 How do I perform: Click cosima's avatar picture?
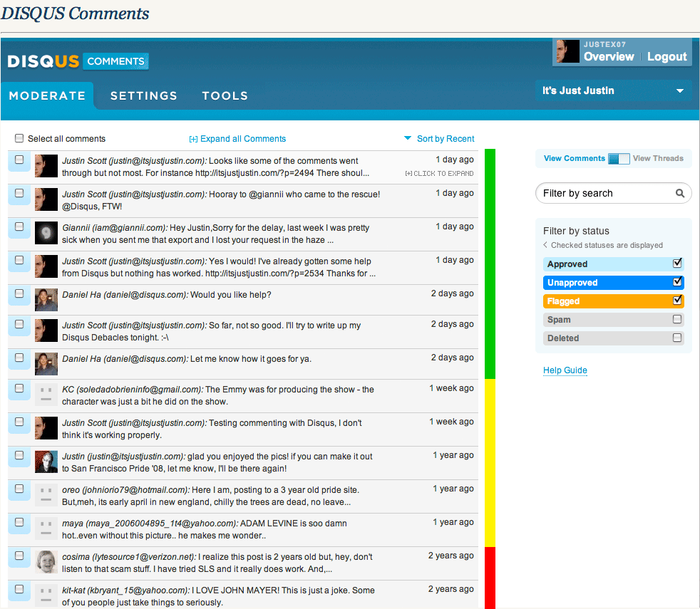(46, 562)
